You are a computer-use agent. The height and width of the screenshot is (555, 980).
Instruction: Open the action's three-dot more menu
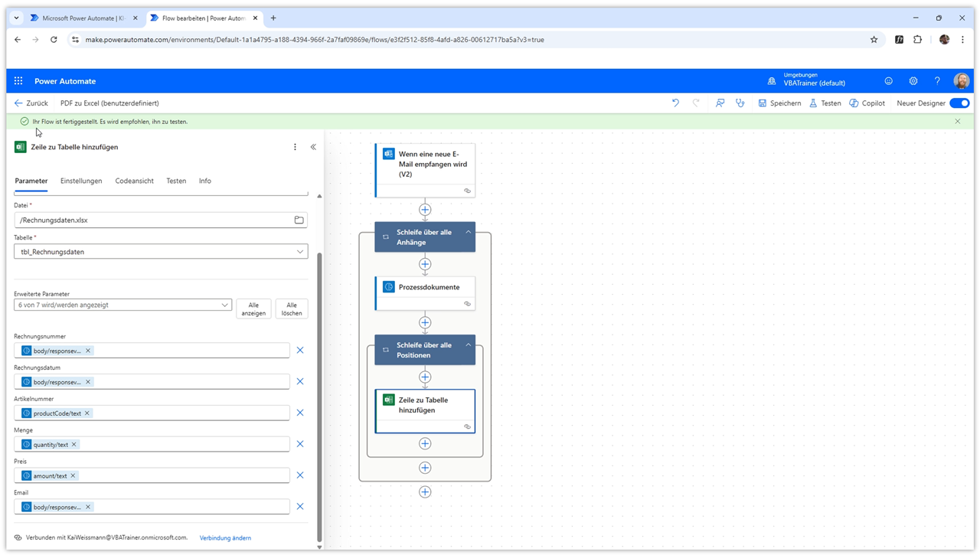[295, 147]
